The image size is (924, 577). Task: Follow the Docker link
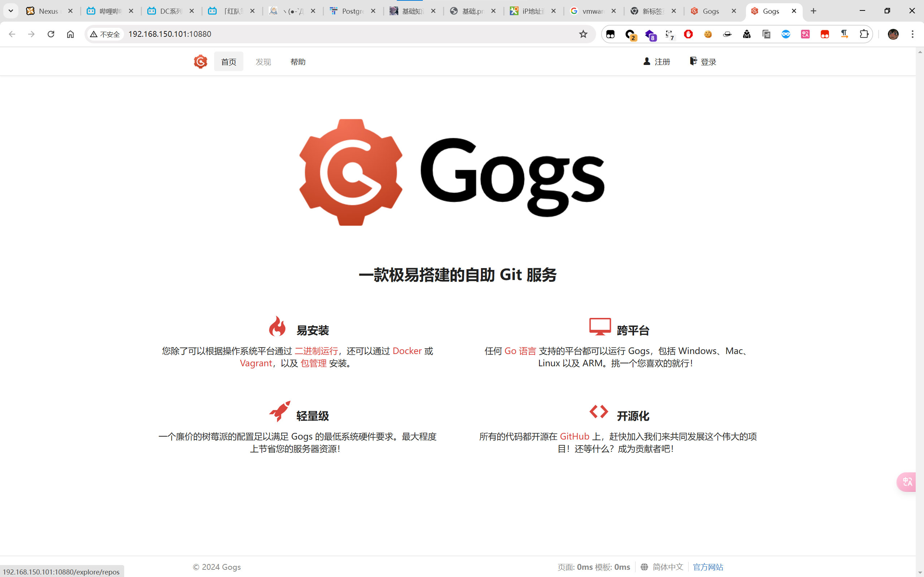coord(407,351)
